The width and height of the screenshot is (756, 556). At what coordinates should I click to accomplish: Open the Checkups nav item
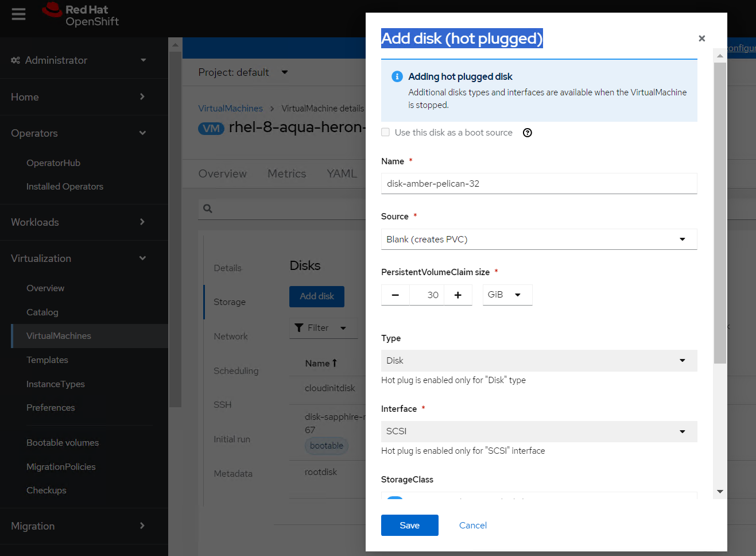46,491
